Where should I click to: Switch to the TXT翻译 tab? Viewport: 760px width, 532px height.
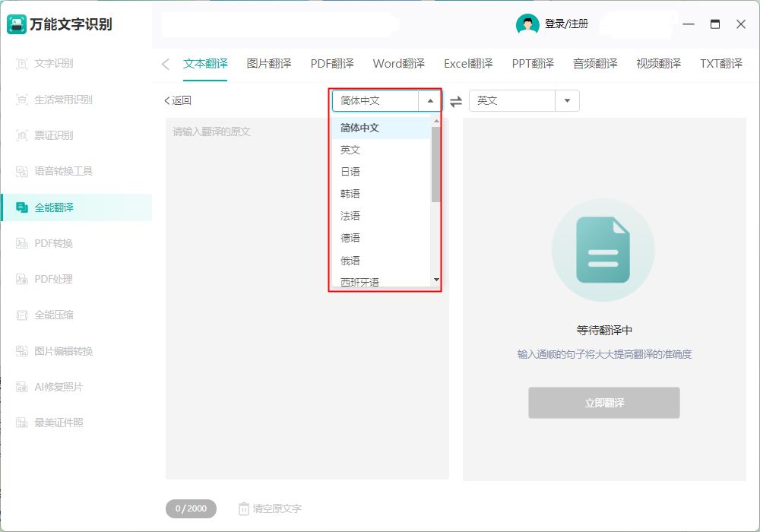click(720, 64)
